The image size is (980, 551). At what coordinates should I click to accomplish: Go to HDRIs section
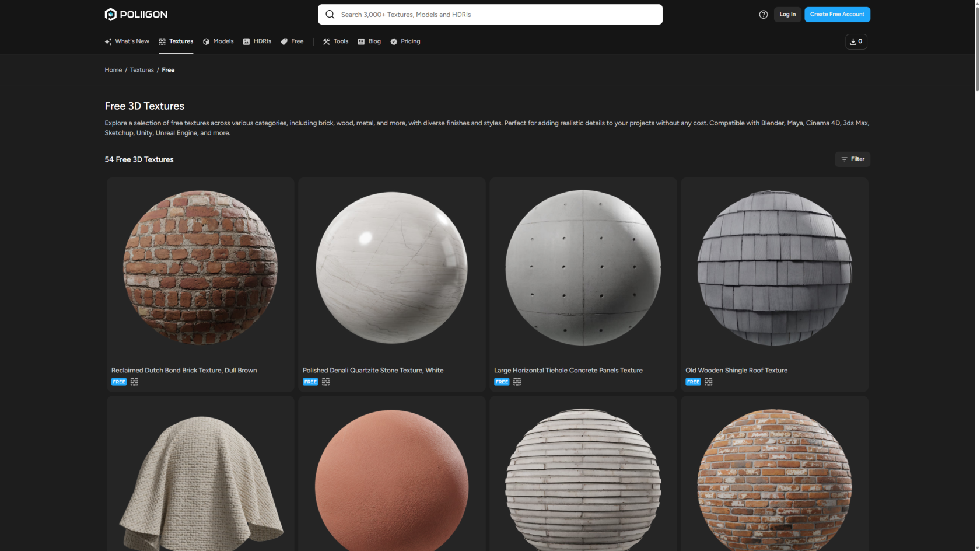coord(257,41)
